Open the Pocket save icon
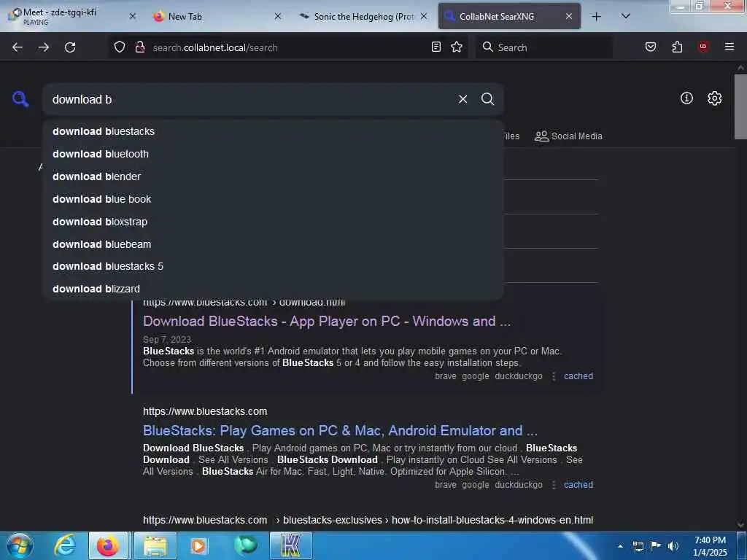This screenshot has width=747, height=560. [x=651, y=47]
